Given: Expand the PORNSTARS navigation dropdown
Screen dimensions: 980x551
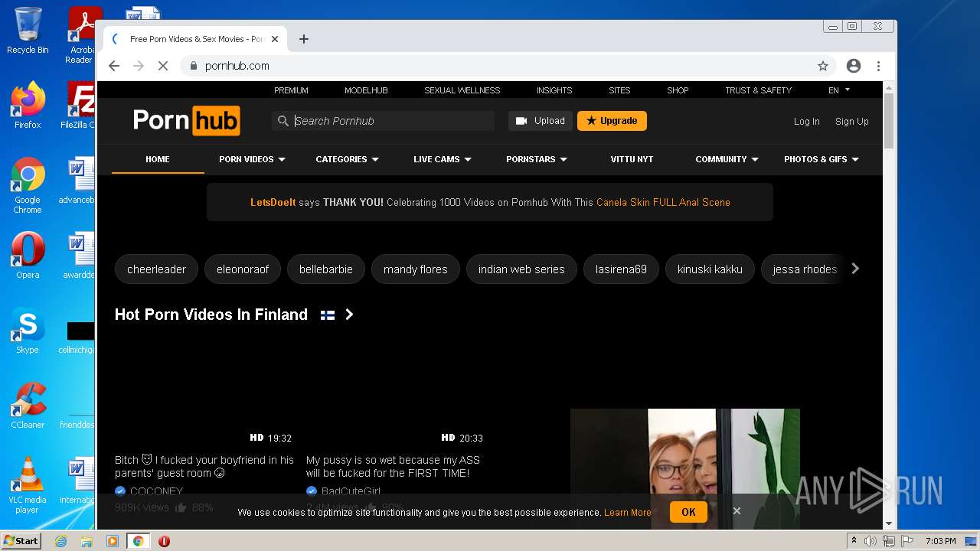Looking at the screenshot, I should pyautogui.click(x=537, y=159).
